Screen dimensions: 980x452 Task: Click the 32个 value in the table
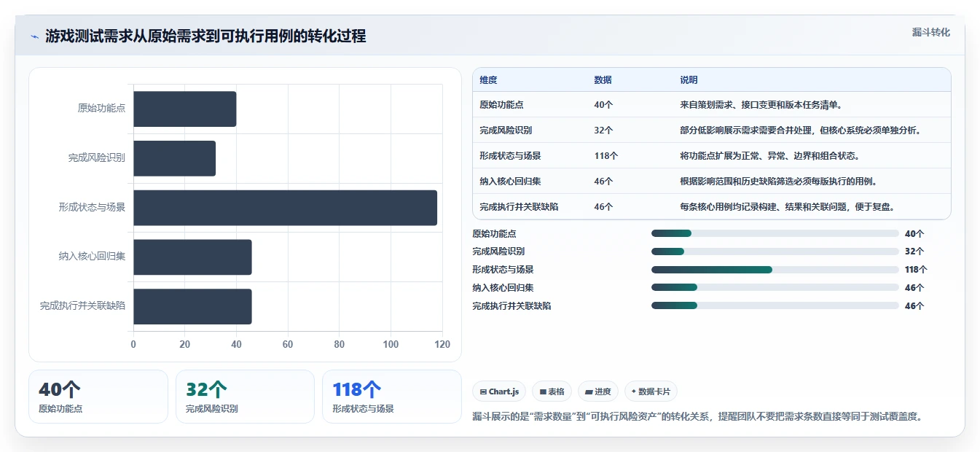603,130
